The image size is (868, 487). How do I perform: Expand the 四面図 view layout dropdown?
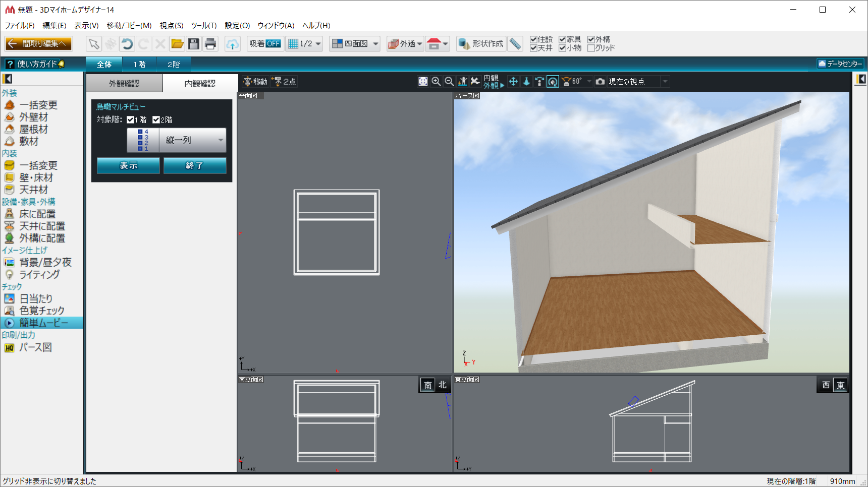tap(375, 44)
